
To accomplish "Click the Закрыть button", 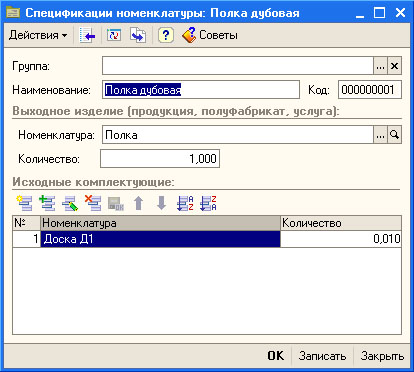I will pos(382,356).
